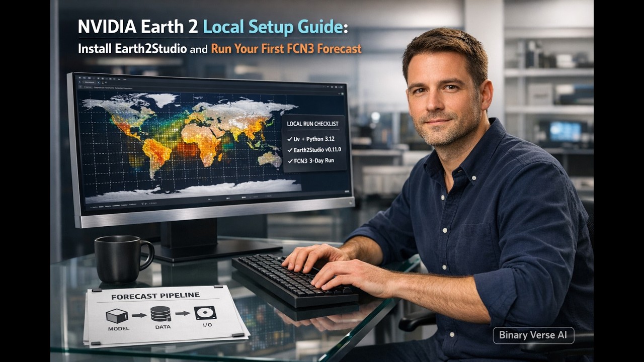The width and height of the screenshot is (644, 362).
Task: Click "Install Earth2Studio" subtitle text
Action: (132, 49)
